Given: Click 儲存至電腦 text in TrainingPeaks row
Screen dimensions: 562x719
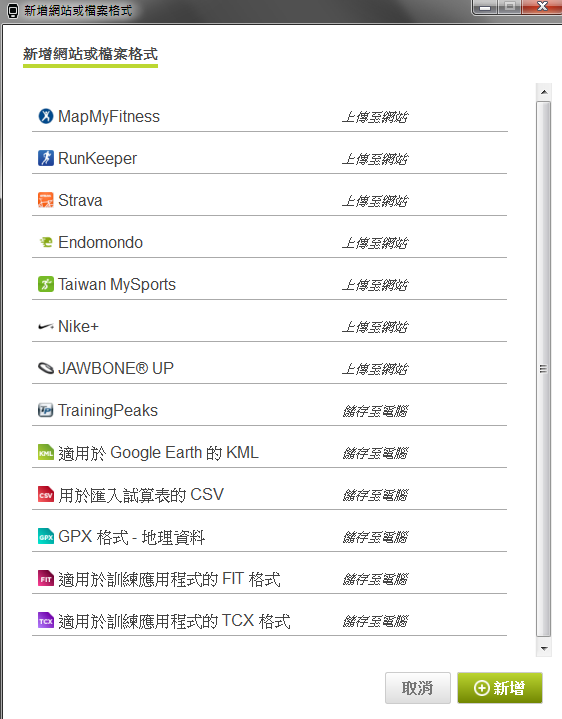Looking at the screenshot, I should tap(375, 411).
